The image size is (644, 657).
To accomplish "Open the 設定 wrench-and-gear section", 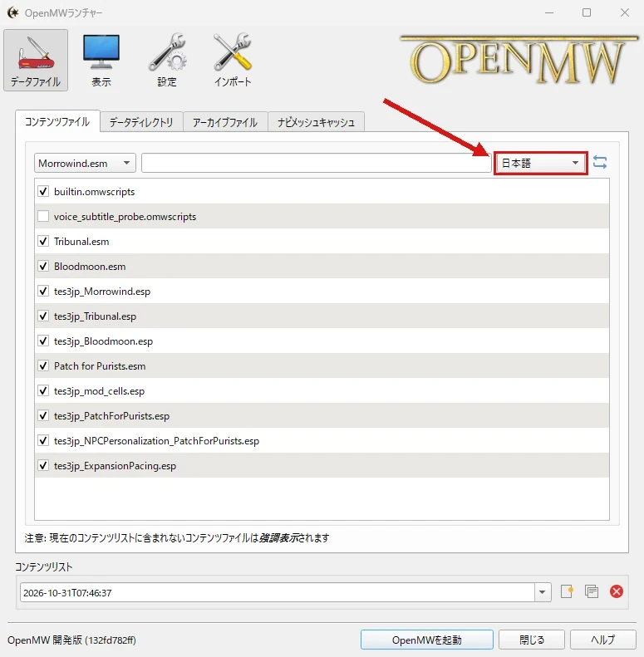I will click(x=167, y=60).
